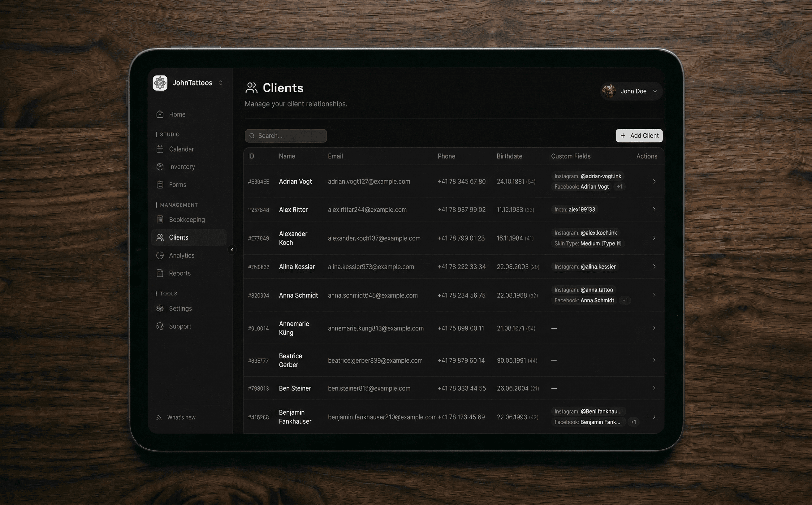Viewport: 812px width, 505px height.
Task: Click the Support headset icon
Action: [160, 326]
